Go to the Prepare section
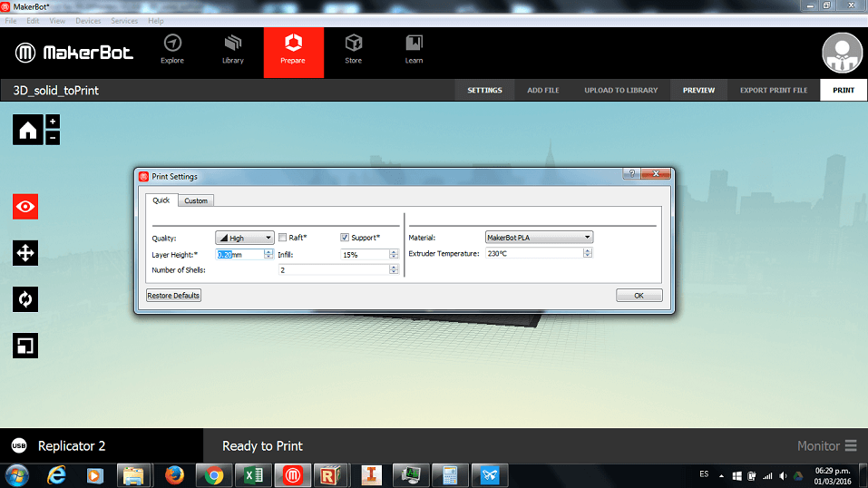868x488 pixels. click(x=293, y=52)
